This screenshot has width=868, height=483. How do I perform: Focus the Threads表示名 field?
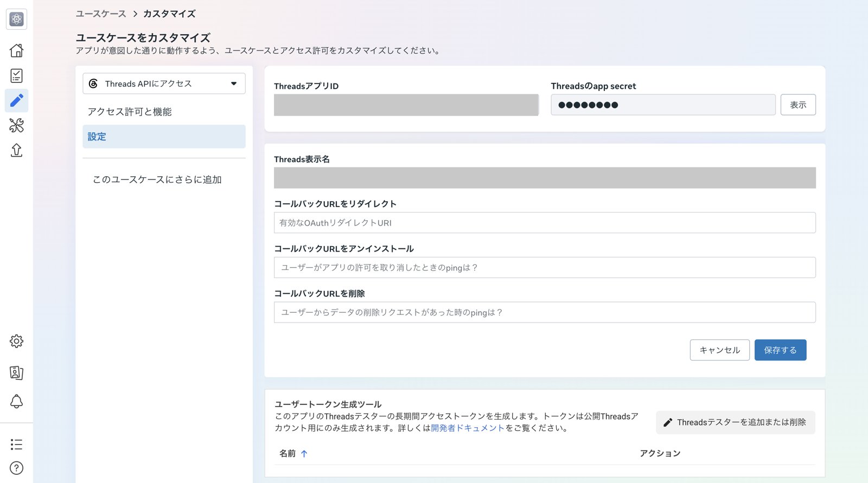point(545,178)
